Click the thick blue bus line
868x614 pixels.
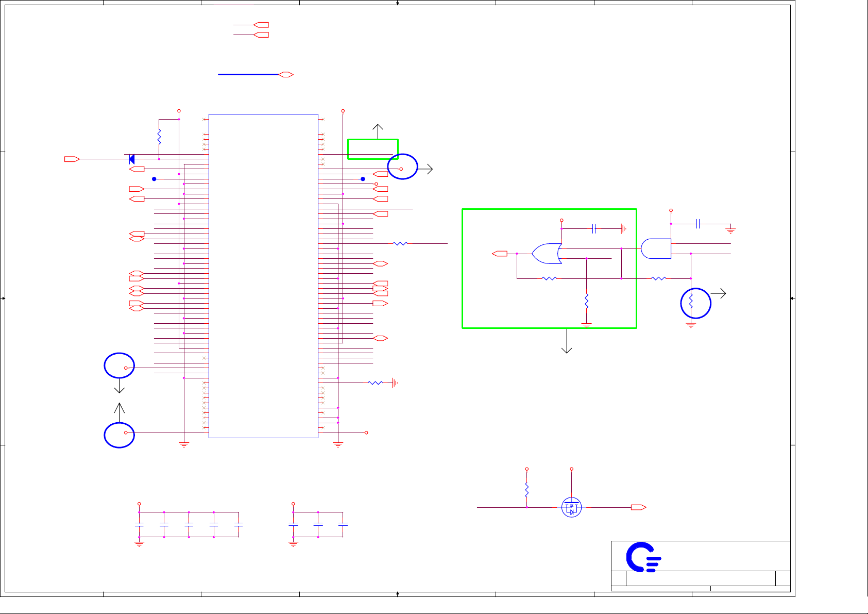[248, 75]
